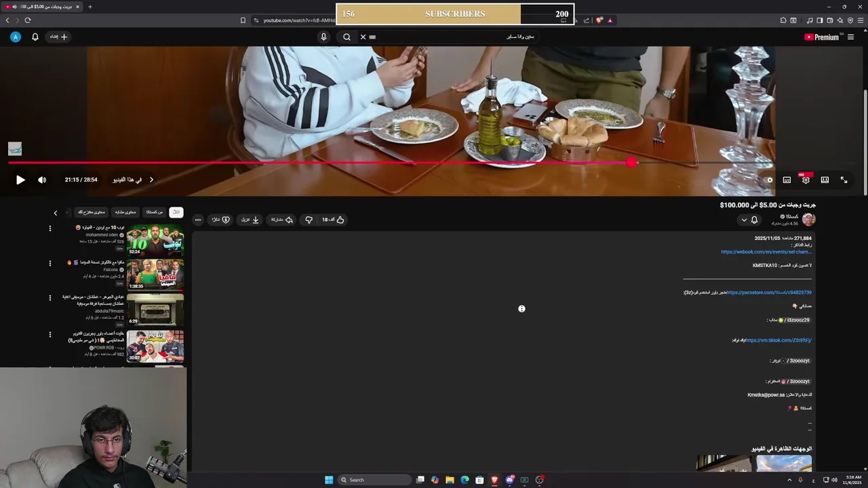This screenshot has height=488, width=868.
Task: Go back in the browser
Action: point(7,20)
